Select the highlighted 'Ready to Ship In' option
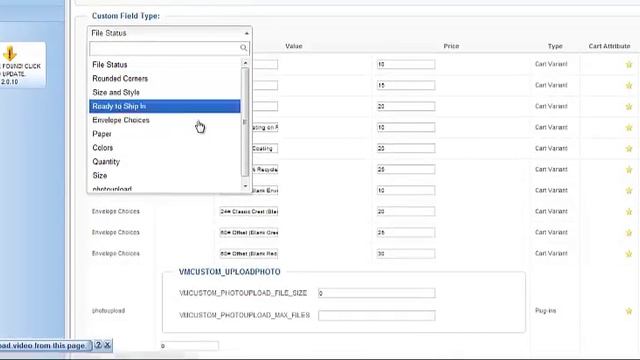Screen dimensions: 640x360 (164, 106)
